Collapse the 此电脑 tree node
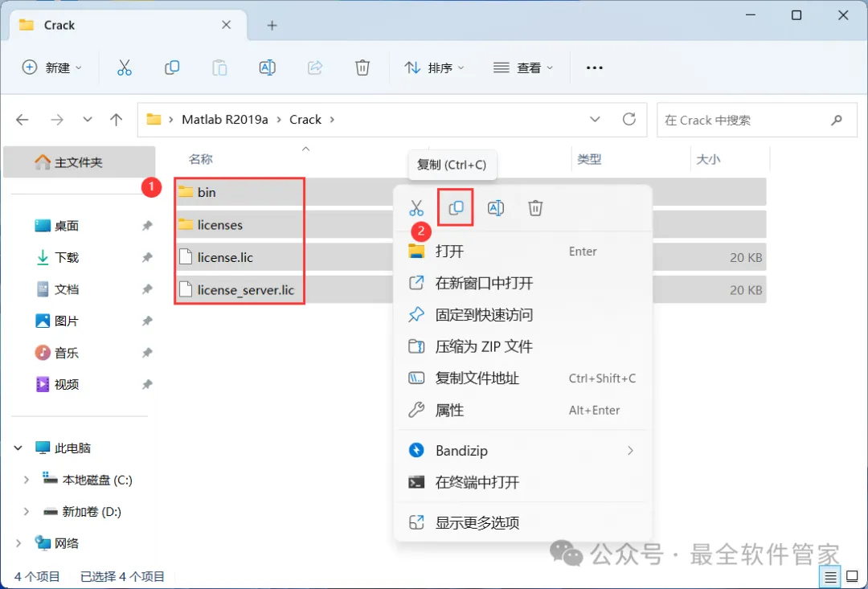The image size is (868, 589). pos(18,448)
